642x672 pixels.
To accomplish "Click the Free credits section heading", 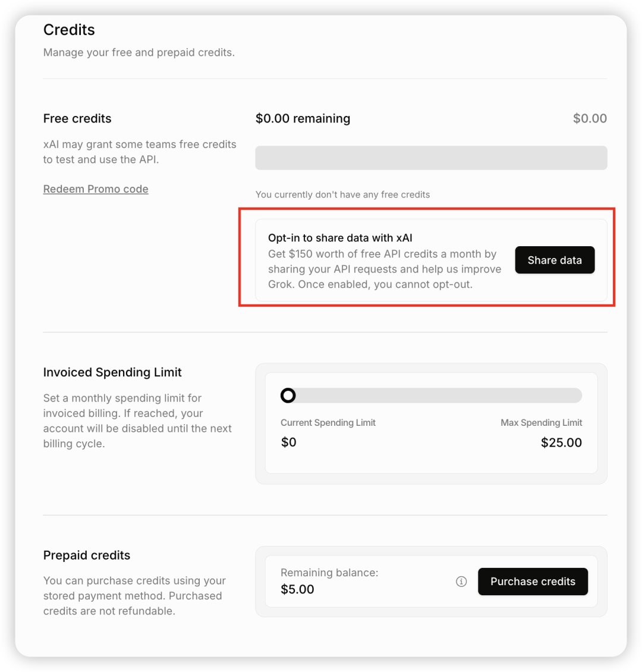I will pos(77,118).
